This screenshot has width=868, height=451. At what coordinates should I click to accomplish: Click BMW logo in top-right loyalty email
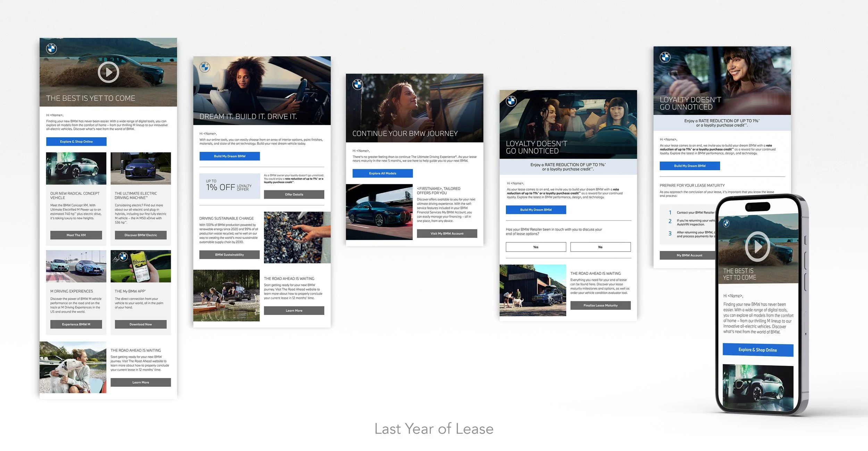665,57
